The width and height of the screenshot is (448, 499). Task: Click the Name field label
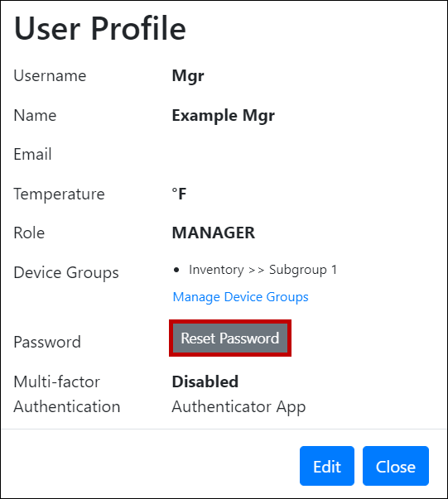click(x=35, y=115)
